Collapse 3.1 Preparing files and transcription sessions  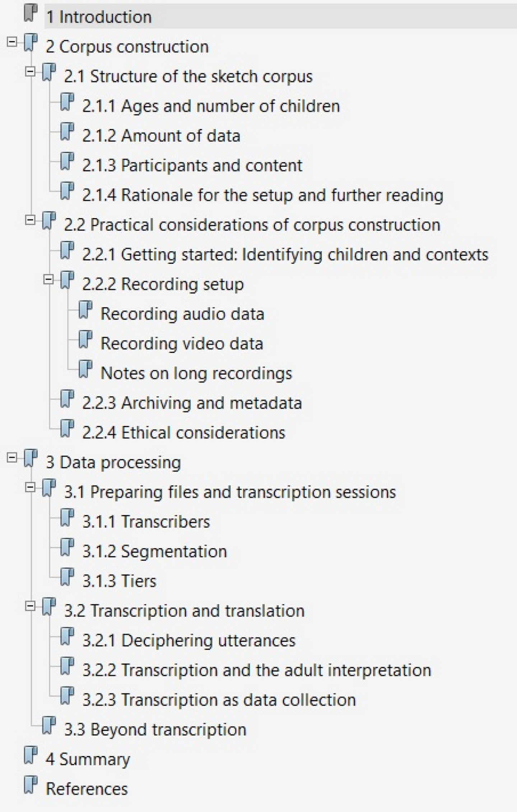30,487
